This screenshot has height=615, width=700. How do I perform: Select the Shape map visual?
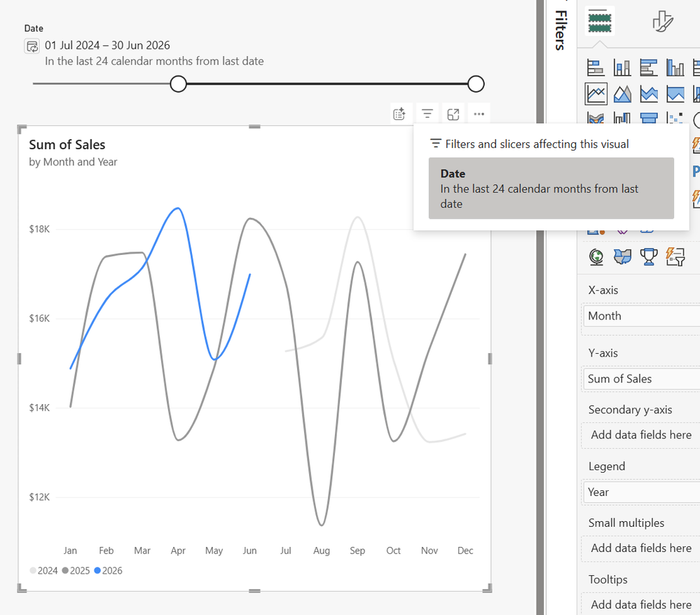pos(622,257)
